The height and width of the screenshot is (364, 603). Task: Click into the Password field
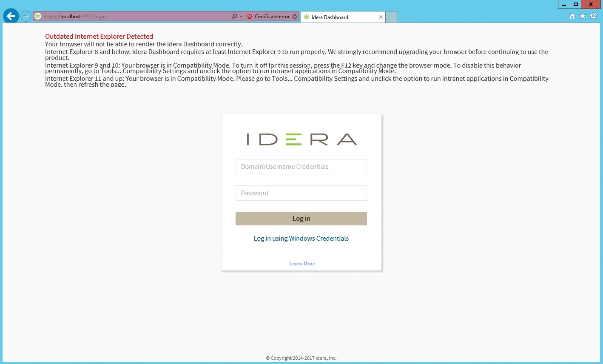click(301, 193)
